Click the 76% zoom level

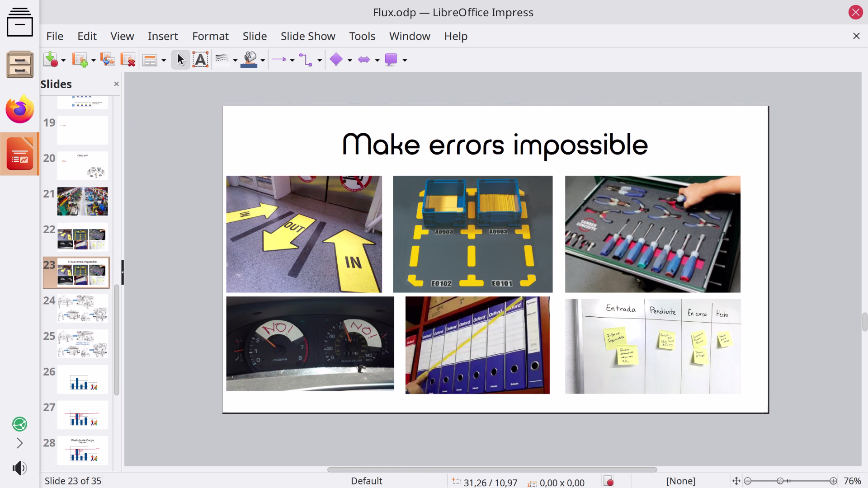(x=852, y=481)
